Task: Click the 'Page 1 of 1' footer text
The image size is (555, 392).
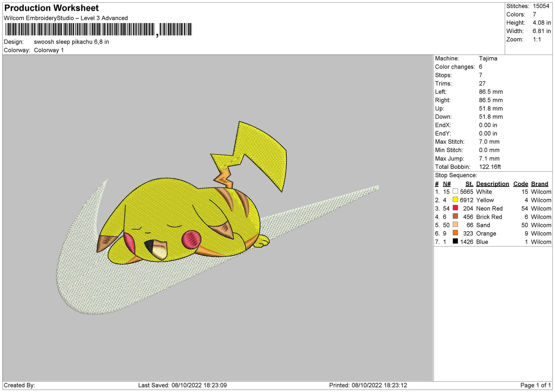Action: (535, 385)
